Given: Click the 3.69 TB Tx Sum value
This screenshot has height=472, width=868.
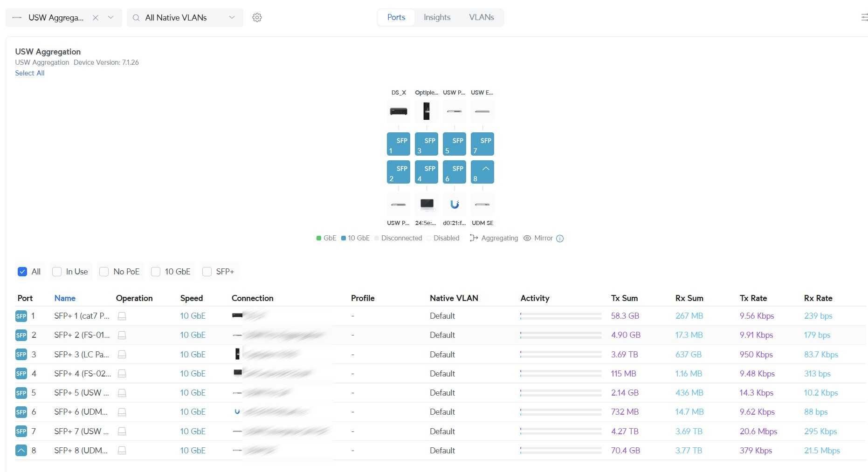Looking at the screenshot, I should pos(624,355).
